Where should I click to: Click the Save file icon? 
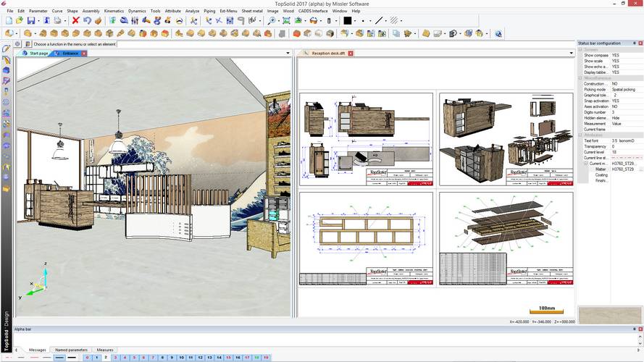(31, 21)
